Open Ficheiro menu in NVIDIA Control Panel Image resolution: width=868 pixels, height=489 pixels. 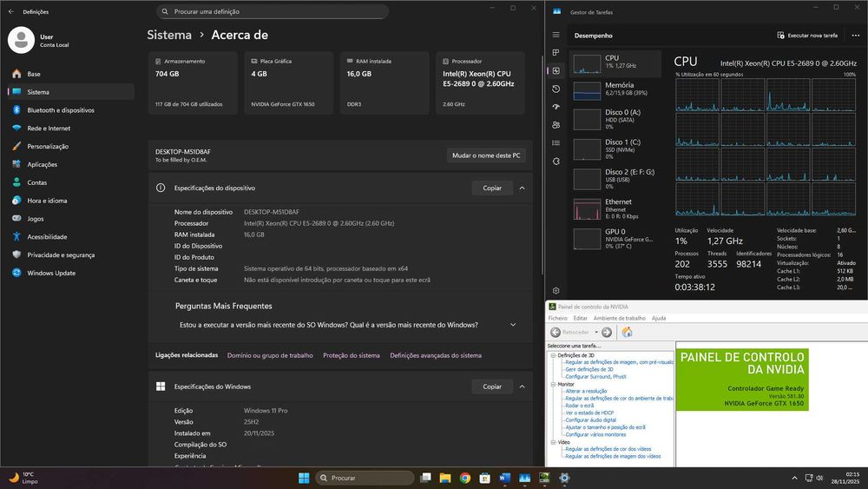point(558,319)
